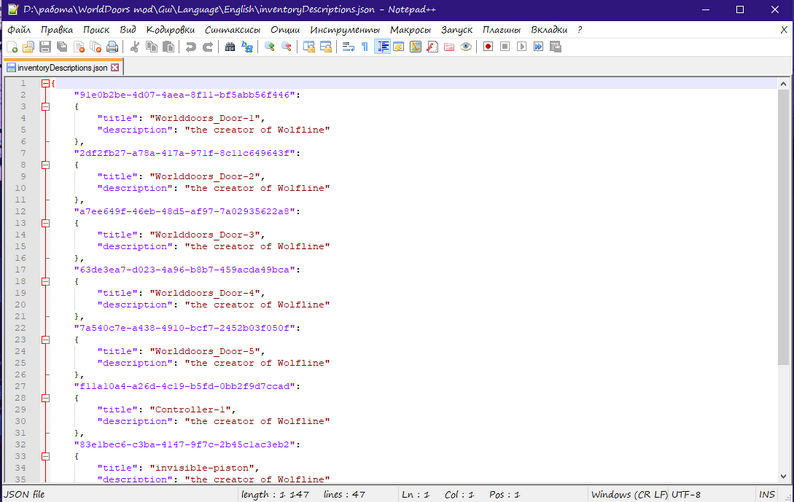Click the vertical scrollbar thumb
Viewport: 794px width, 502px height.
tap(783, 227)
